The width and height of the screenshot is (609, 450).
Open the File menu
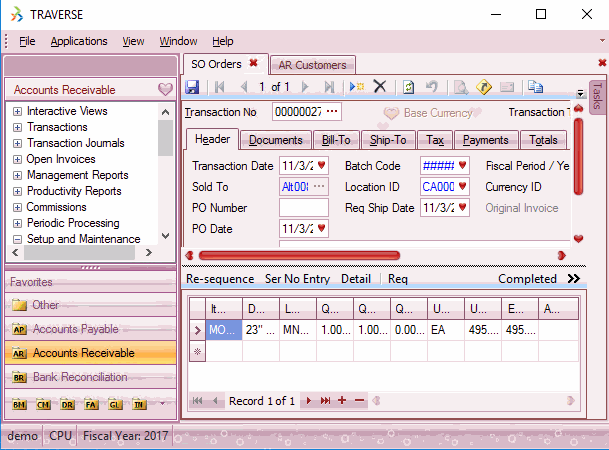tap(27, 41)
